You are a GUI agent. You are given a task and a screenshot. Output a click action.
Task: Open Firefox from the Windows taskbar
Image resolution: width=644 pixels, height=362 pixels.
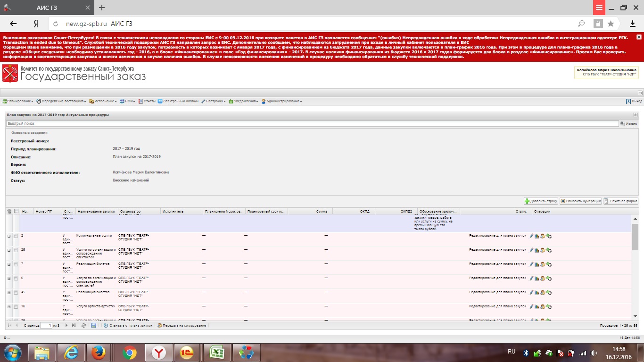99,353
